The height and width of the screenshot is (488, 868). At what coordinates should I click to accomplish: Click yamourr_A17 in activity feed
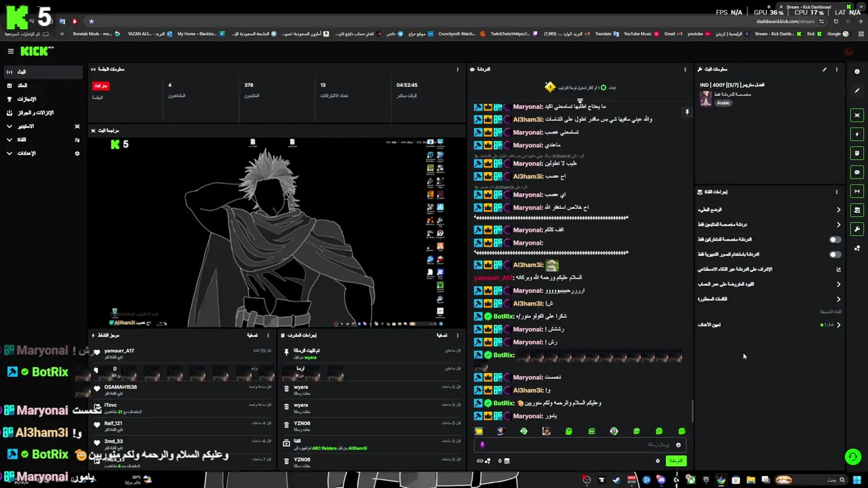[x=119, y=351]
